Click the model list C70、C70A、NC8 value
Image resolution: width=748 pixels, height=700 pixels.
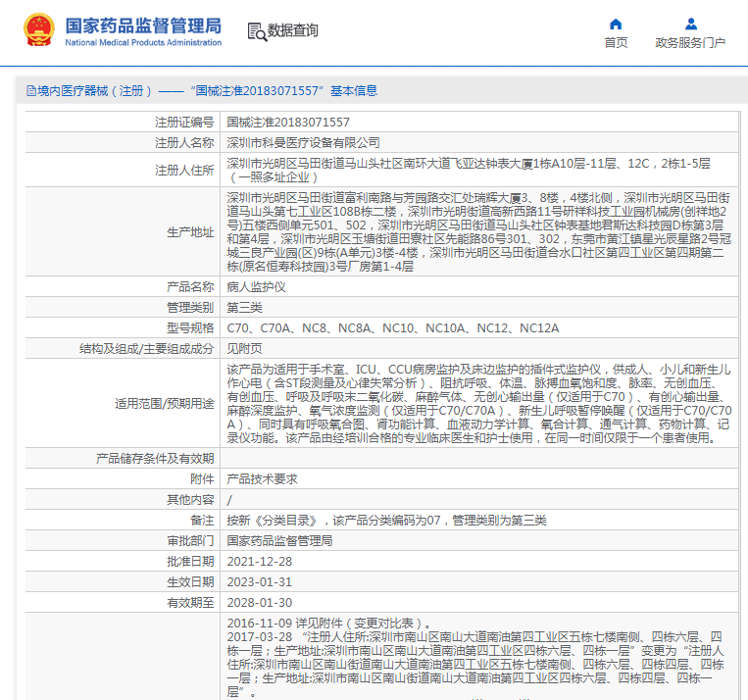click(x=392, y=328)
